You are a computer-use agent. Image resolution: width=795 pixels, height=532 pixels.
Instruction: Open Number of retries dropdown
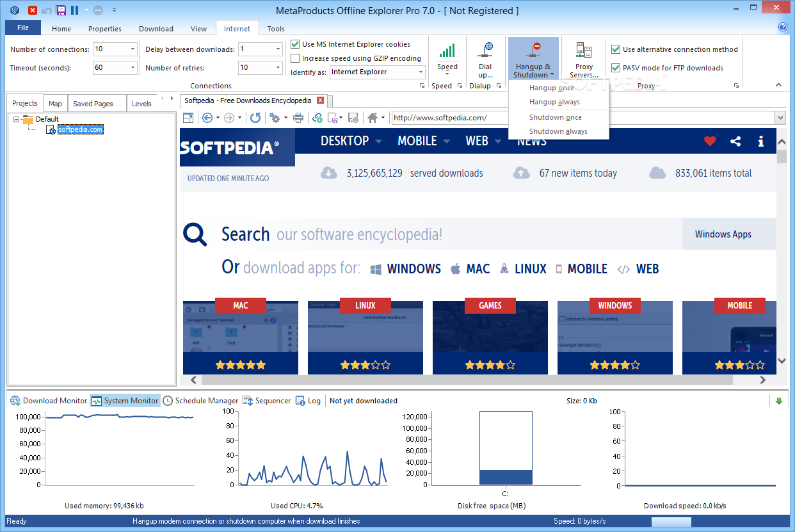point(278,67)
